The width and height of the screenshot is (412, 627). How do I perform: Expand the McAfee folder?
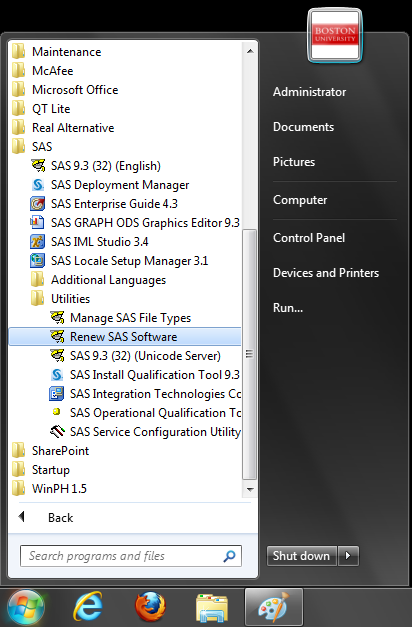coord(43,71)
